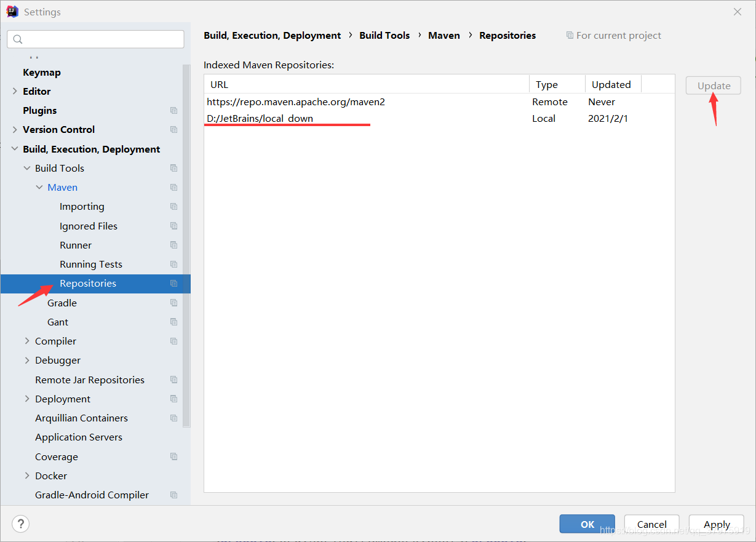Select Runner under Maven

pos(76,245)
